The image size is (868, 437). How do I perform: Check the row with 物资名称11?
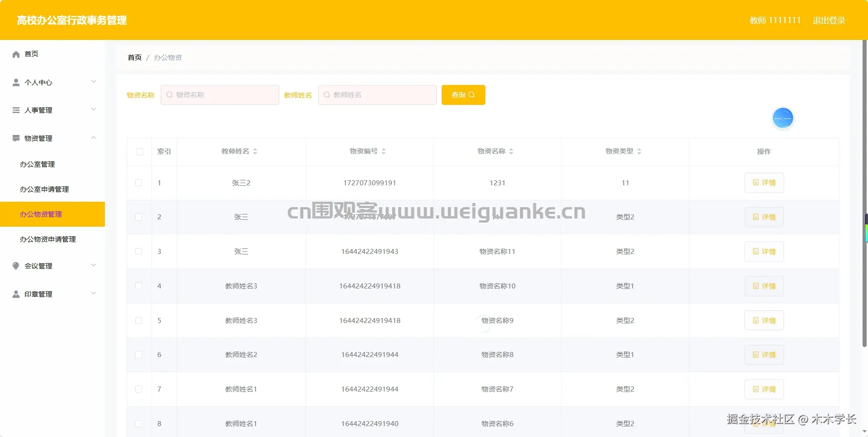pos(139,252)
